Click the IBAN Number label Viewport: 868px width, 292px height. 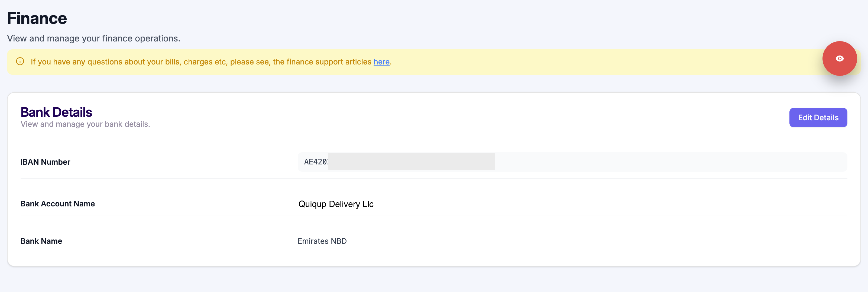45,162
